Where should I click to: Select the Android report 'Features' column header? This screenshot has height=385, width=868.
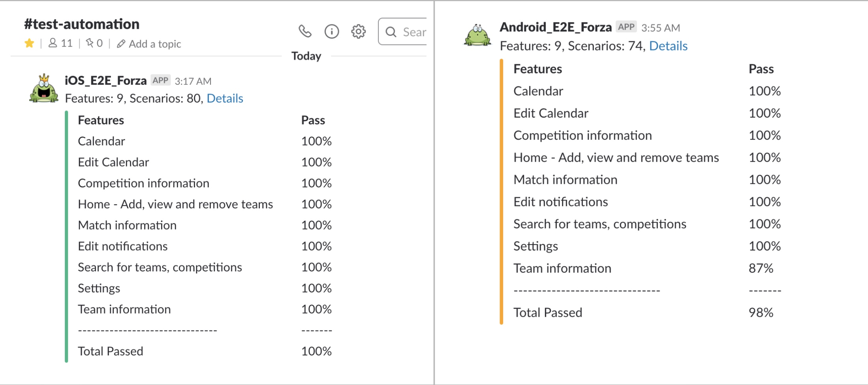[537, 69]
